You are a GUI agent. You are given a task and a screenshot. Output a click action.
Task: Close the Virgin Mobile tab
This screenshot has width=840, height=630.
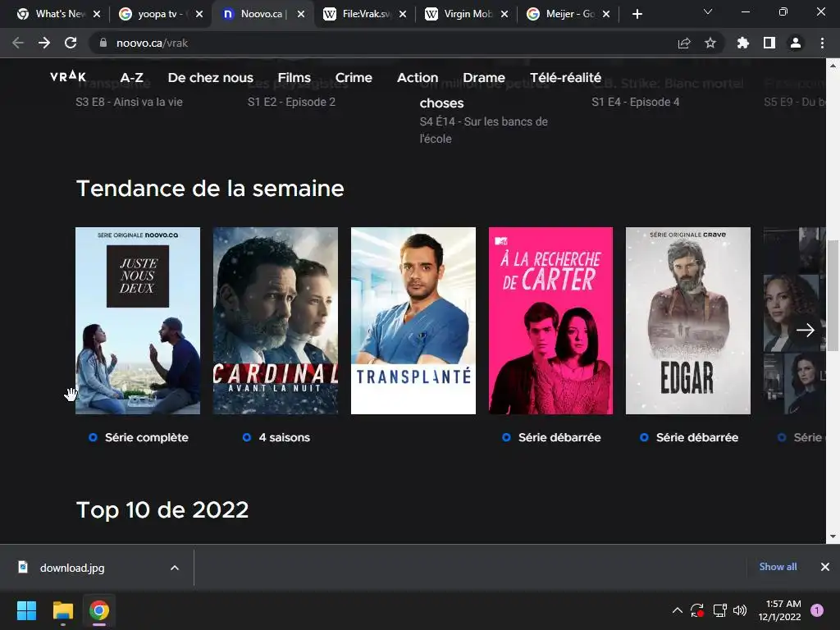click(x=504, y=14)
